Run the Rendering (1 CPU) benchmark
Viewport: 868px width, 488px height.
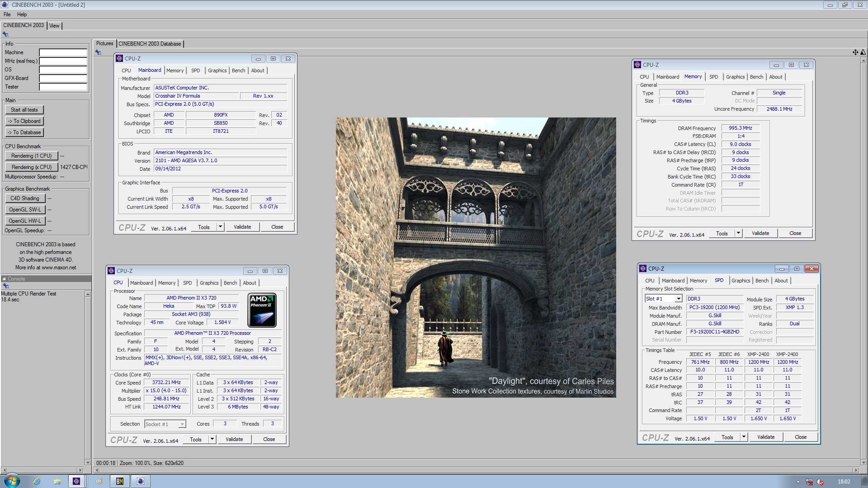coord(32,156)
